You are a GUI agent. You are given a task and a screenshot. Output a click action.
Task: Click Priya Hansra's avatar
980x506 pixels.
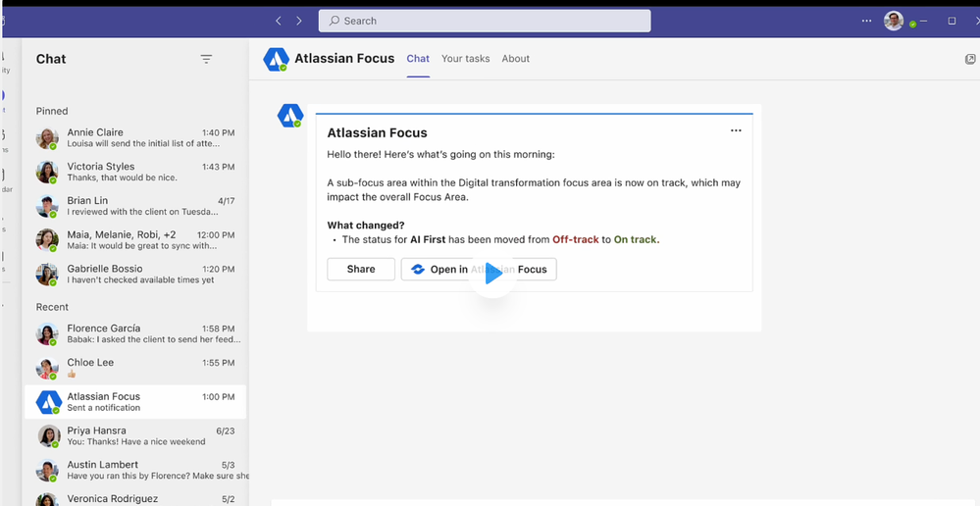pos(49,436)
